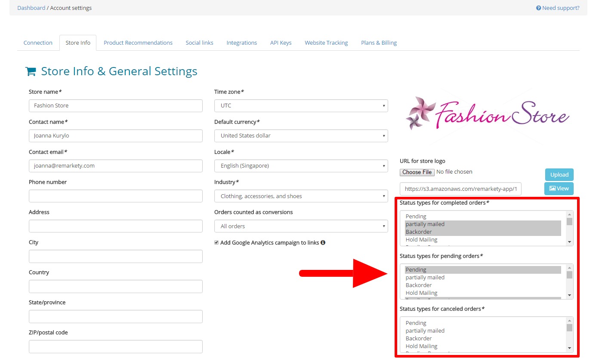The image size is (596, 364).
Task: Click the Store name input field
Action: tap(116, 106)
